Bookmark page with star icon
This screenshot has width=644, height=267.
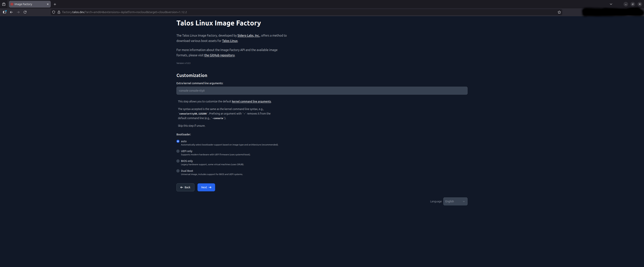pos(559,12)
